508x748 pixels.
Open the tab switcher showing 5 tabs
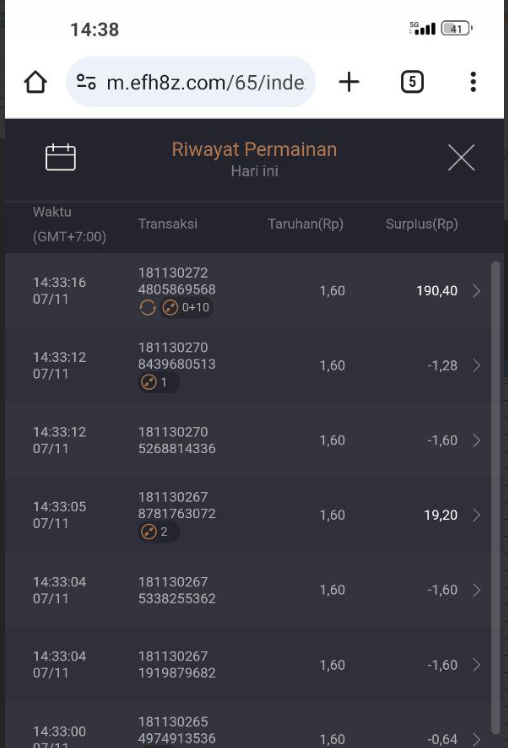(x=412, y=82)
